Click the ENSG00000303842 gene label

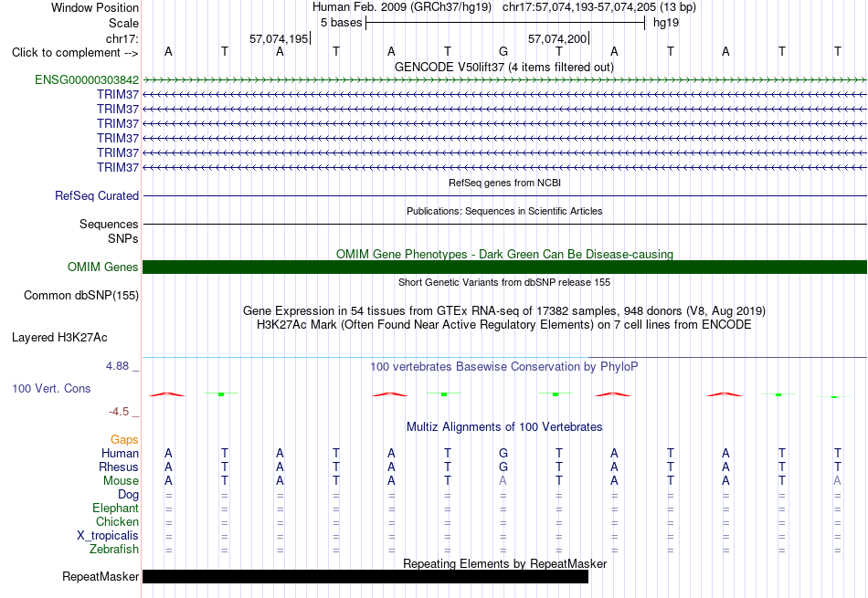tap(87, 80)
